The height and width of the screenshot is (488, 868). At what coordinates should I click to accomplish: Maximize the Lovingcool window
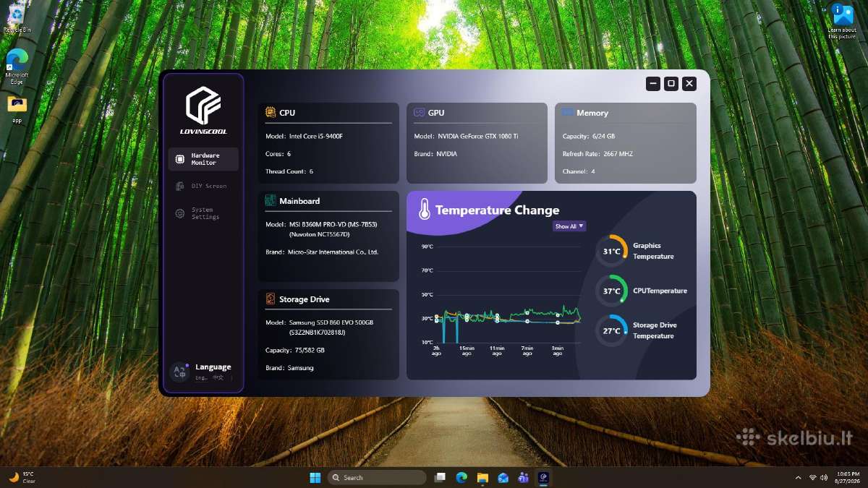671,84
